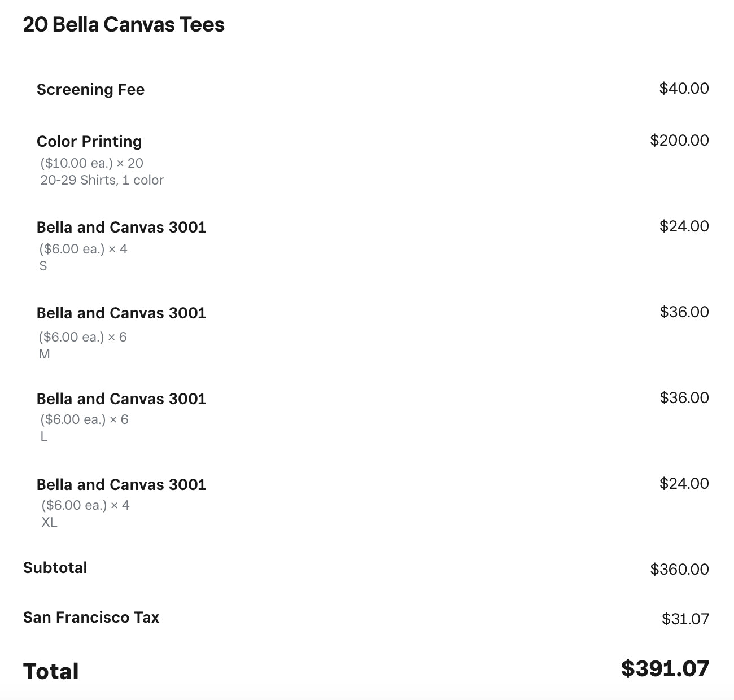Click the $24.00 price for size S
This screenshot has height=700, width=734.
coord(684,226)
